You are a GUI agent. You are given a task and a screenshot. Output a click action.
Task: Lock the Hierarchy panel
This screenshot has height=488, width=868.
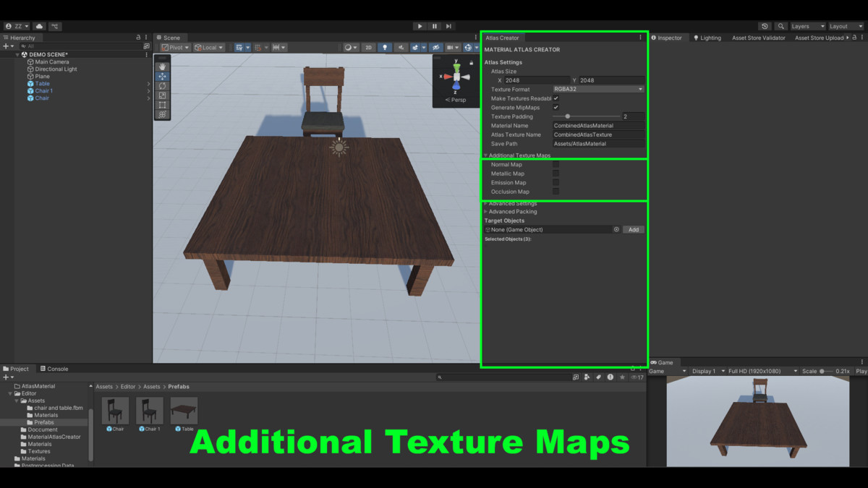point(138,38)
